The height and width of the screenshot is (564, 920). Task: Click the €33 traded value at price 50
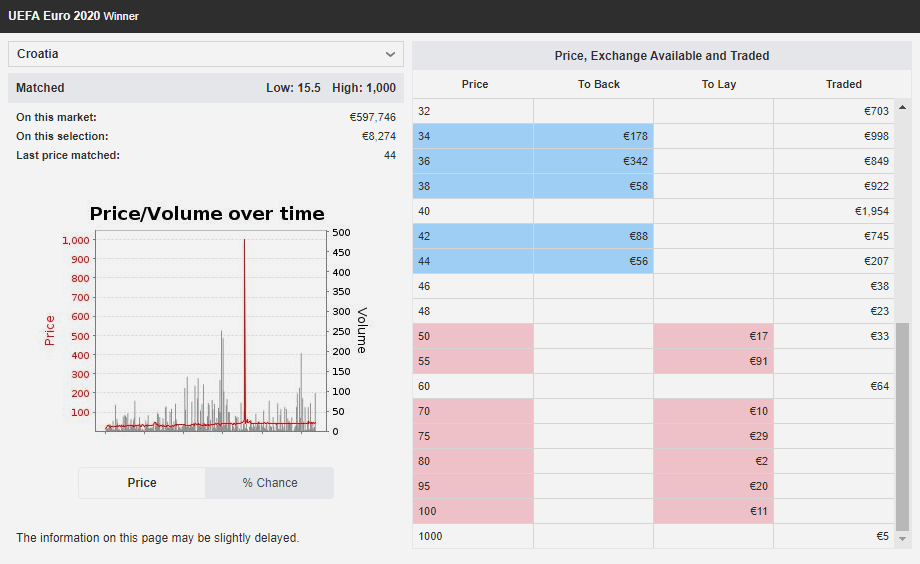point(879,336)
